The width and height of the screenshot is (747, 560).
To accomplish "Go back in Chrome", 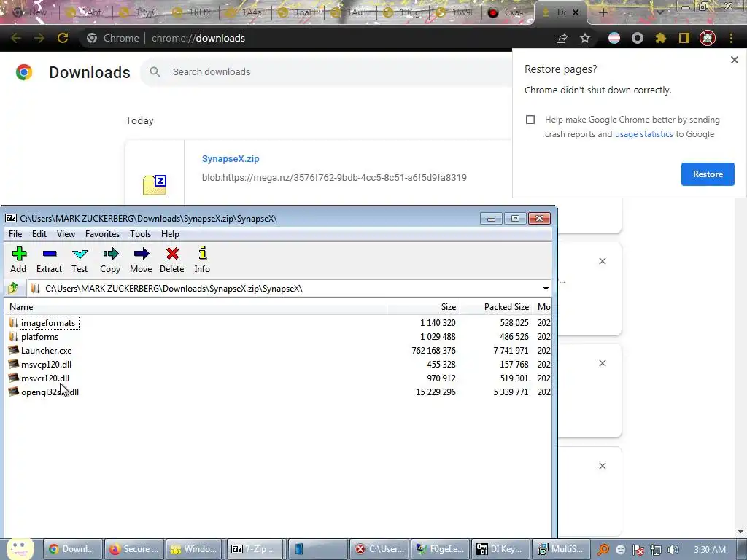I will 16,38.
